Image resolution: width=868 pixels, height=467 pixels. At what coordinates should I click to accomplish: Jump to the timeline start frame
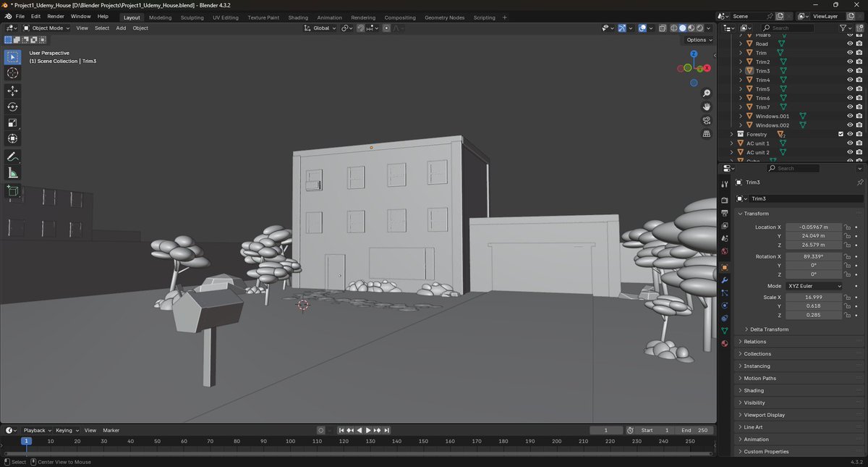(x=341, y=430)
